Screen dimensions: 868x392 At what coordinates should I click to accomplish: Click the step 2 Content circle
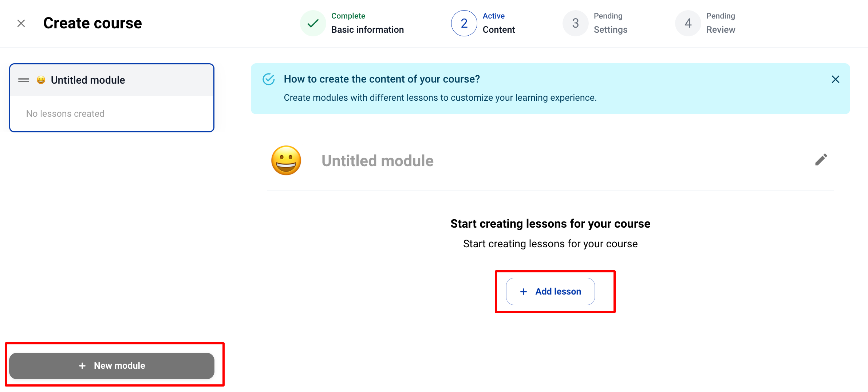coord(464,24)
